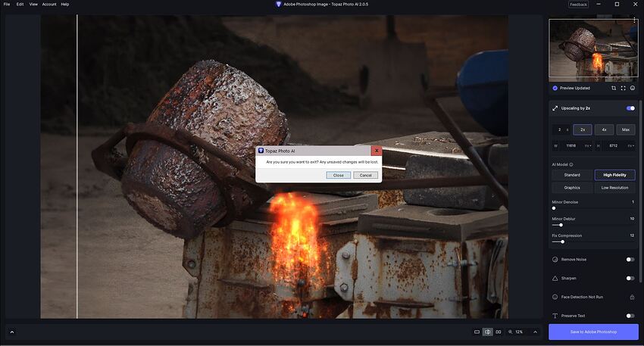
Task: Open the Account menu
Action: tap(49, 4)
